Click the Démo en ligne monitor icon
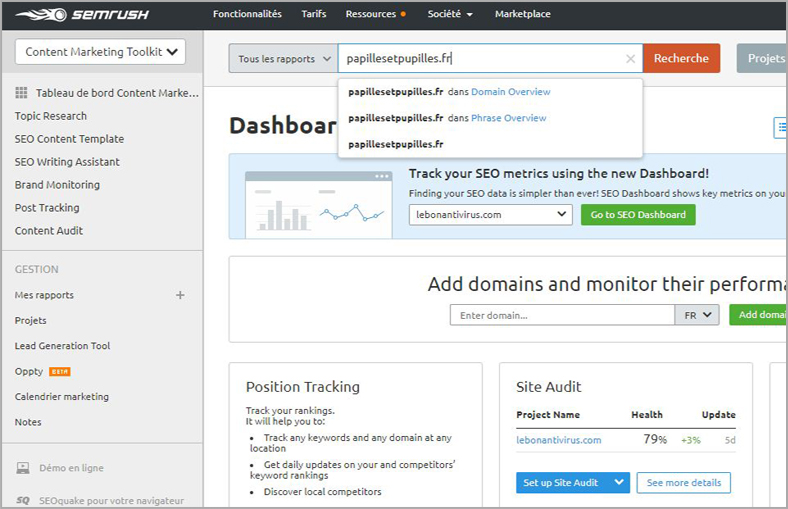This screenshot has height=509, width=788. pyautogui.click(x=23, y=468)
